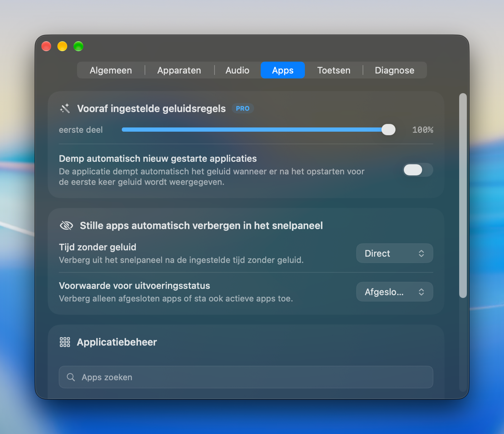504x434 pixels.
Task: Click the eerste deel volume slider handle
Action: click(388, 130)
